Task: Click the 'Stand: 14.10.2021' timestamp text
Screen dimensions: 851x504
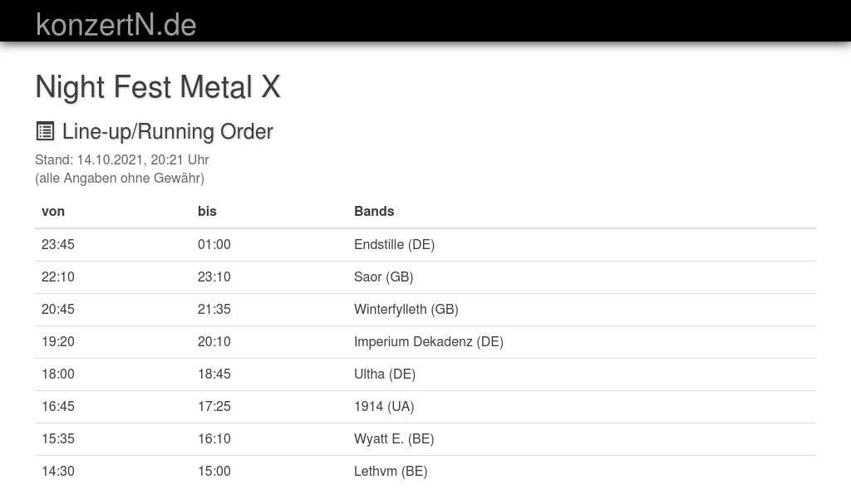Action: [x=121, y=159]
